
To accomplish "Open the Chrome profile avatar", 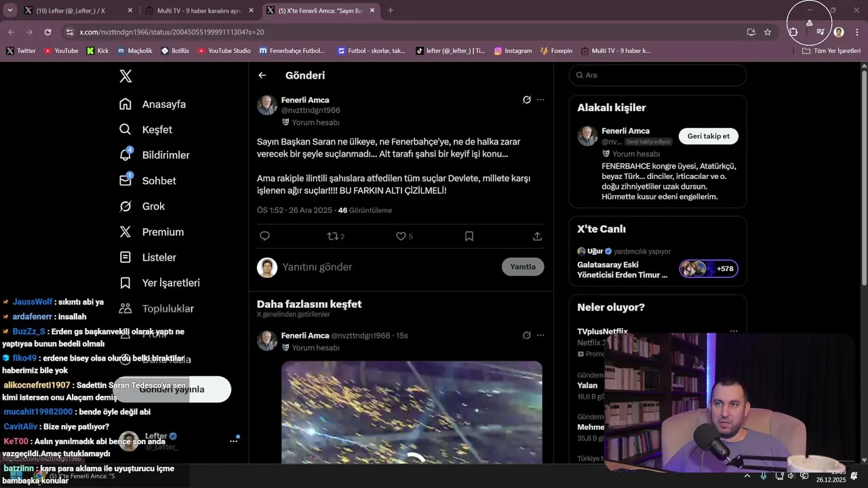I will [x=839, y=32].
